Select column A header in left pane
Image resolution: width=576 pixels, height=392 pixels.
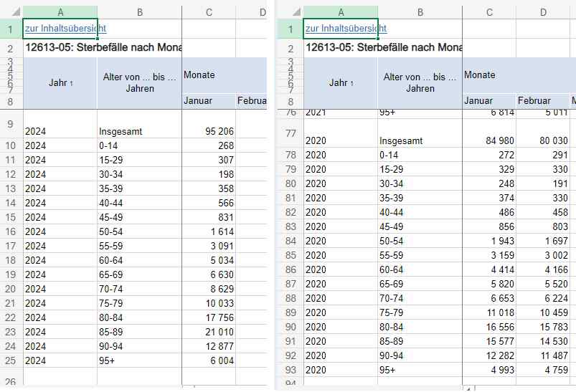[60, 11]
